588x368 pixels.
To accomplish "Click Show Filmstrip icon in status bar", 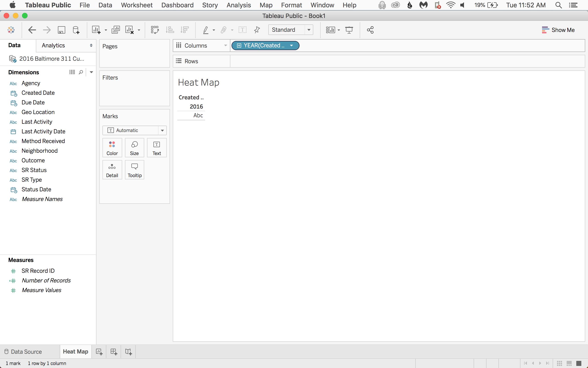I will (x=569, y=363).
